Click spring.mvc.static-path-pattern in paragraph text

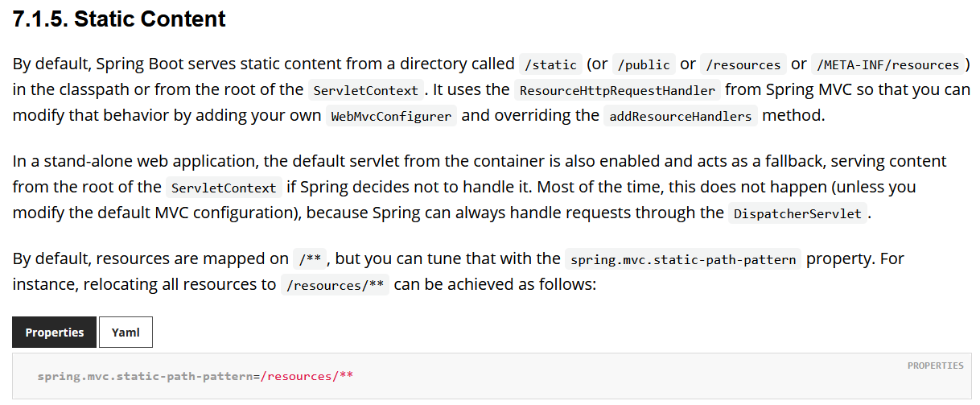point(683,259)
